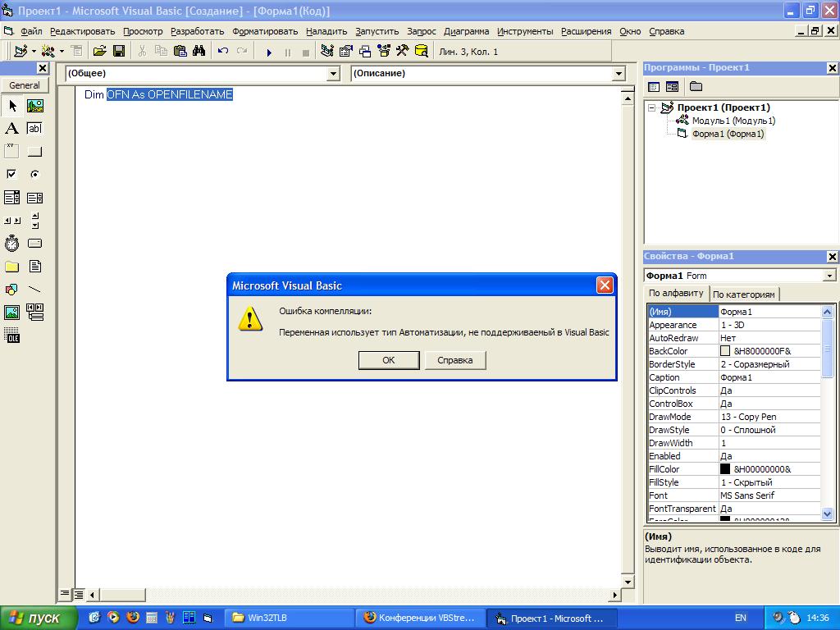
Task: Click the Paste clipboard toolbar icon
Action: [180, 52]
